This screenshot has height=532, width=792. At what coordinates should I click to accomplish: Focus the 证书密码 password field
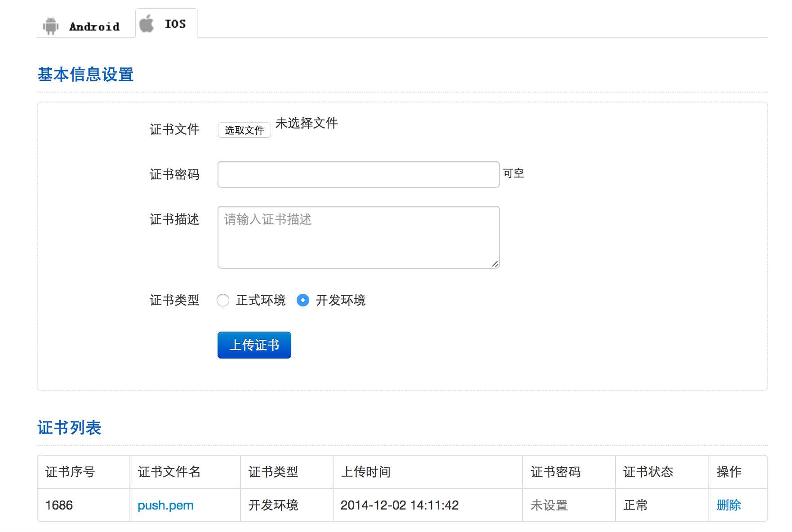[x=358, y=174]
